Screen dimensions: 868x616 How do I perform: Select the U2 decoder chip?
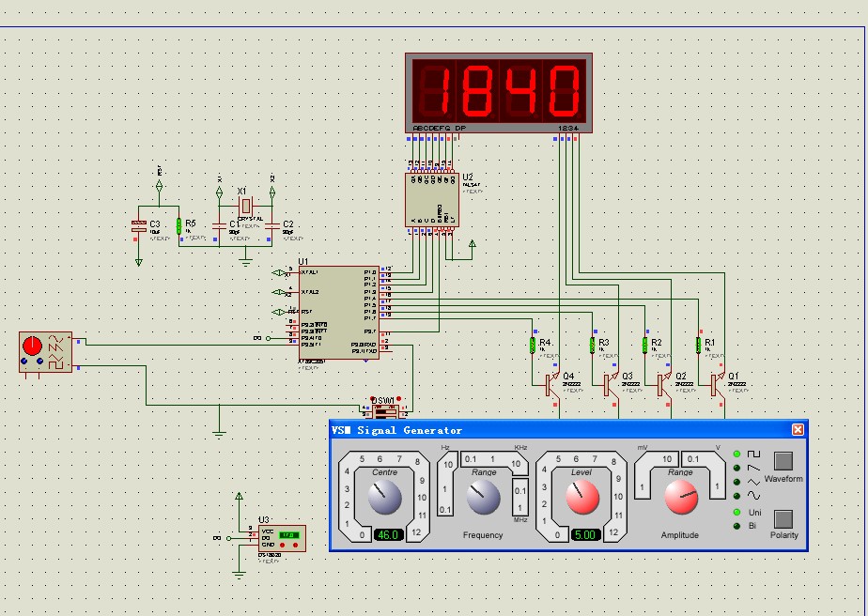[431, 198]
